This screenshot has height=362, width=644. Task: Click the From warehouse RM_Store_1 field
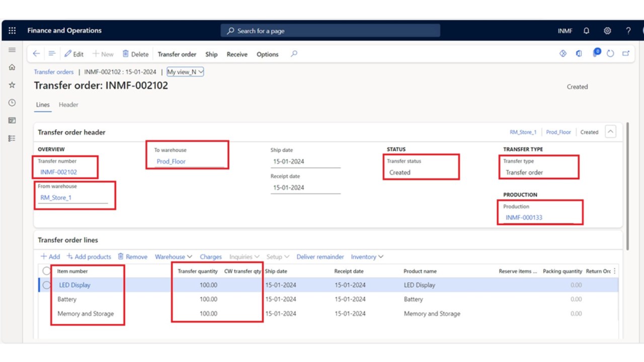73,198
